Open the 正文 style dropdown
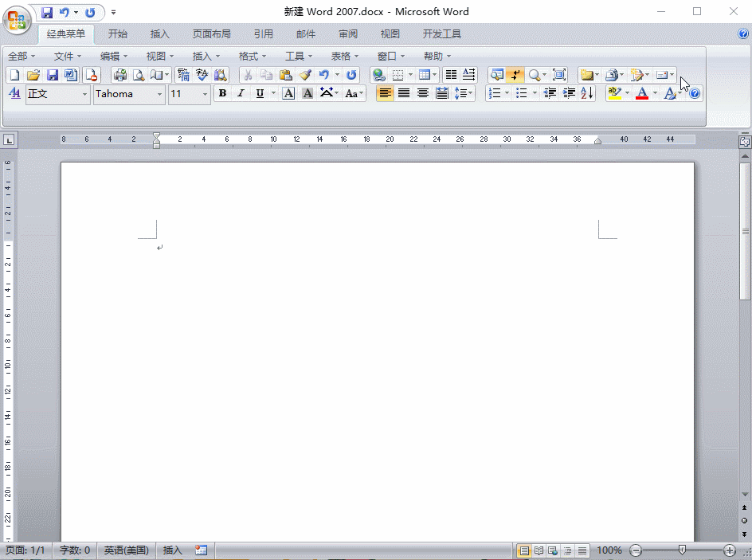 [84, 94]
